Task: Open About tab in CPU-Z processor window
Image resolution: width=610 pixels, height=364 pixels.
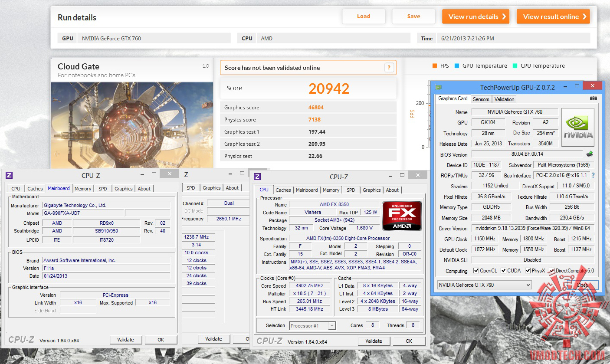Action: point(392,190)
